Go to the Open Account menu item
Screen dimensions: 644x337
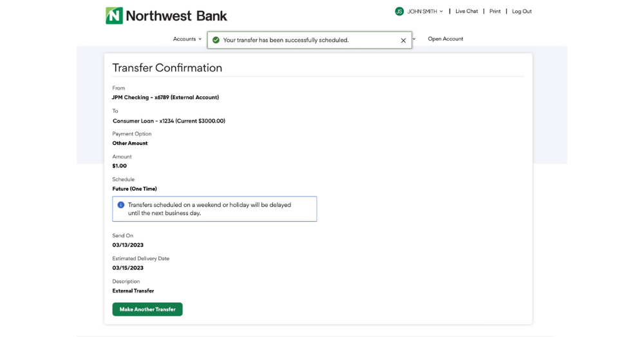coord(445,39)
